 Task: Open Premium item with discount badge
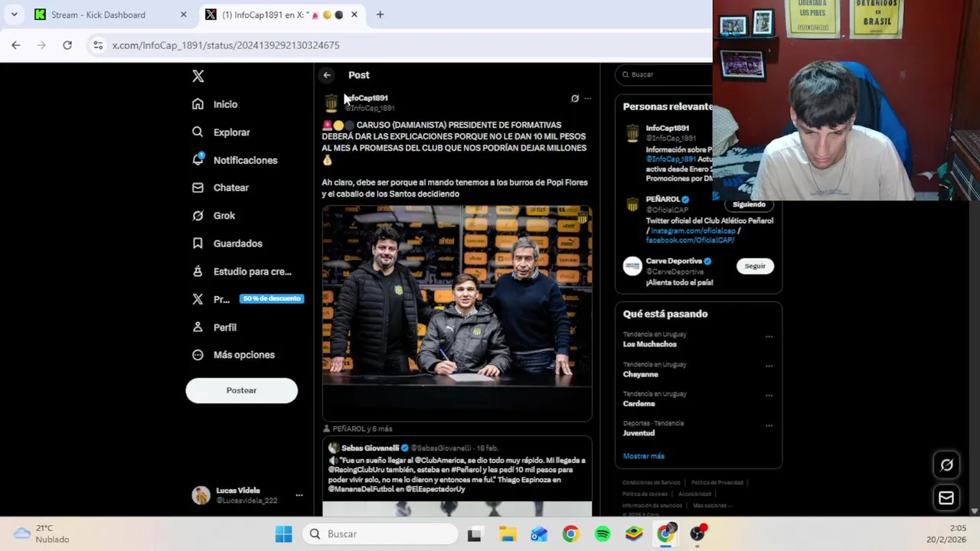tap(248, 299)
